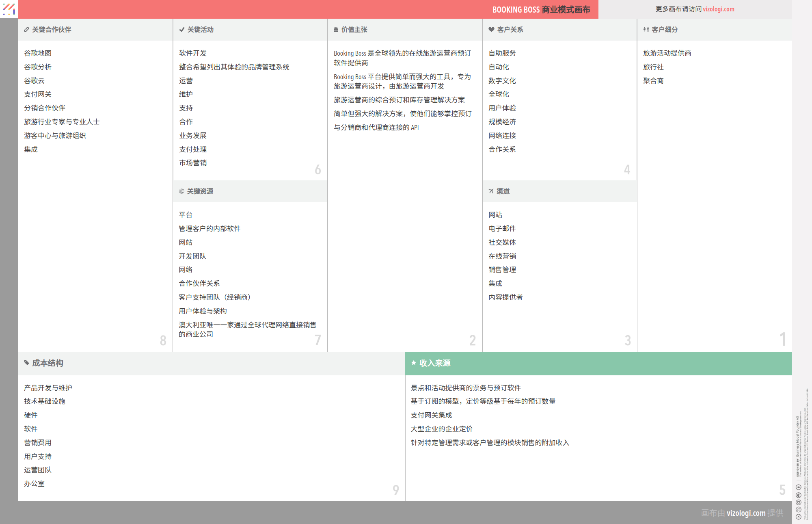
Task: Click the paper plane icon beside 渠道 header
Action: (x=490, y=191)
